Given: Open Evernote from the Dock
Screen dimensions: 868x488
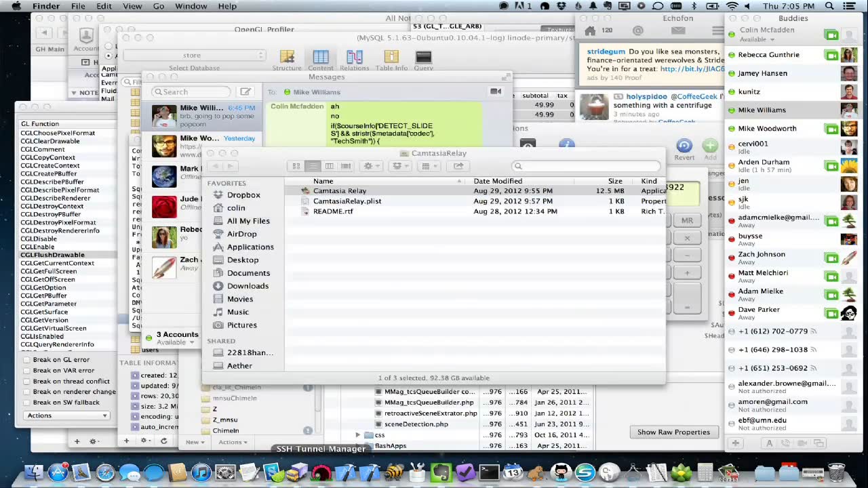Looking at the screenshot, I should pos(441,472).
